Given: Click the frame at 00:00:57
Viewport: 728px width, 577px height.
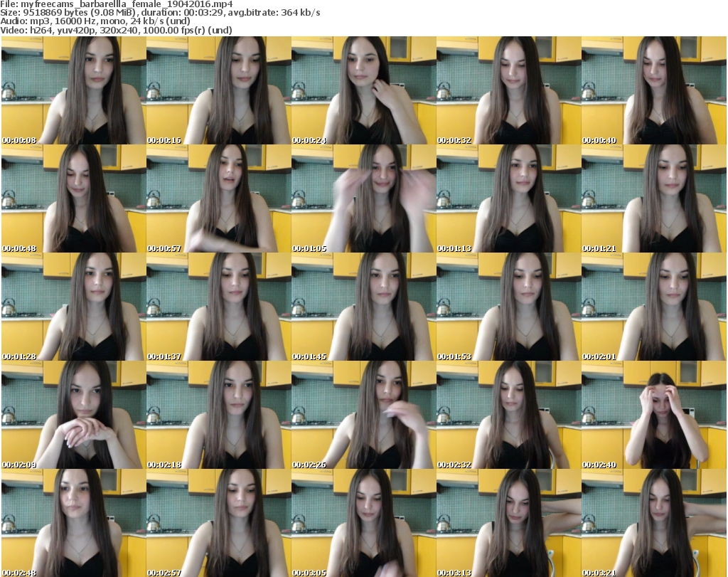Looking at the screenshot, I should [219, 198].
